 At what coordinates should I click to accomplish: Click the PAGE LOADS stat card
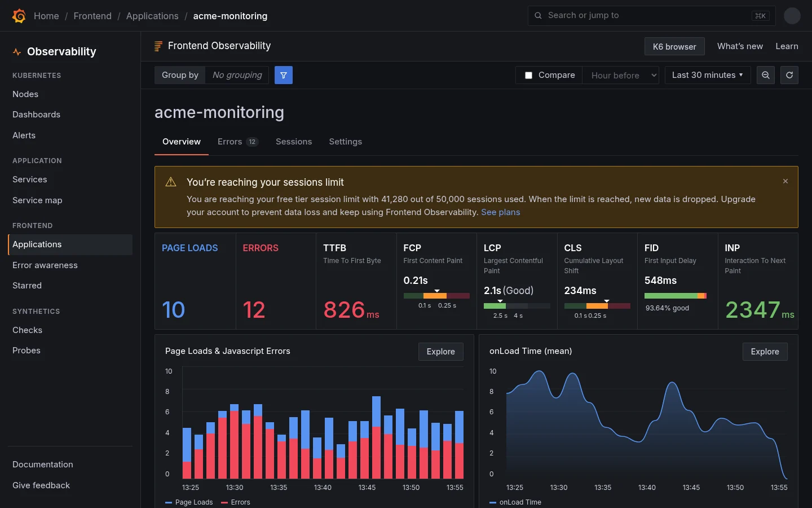tap(195, 281)
